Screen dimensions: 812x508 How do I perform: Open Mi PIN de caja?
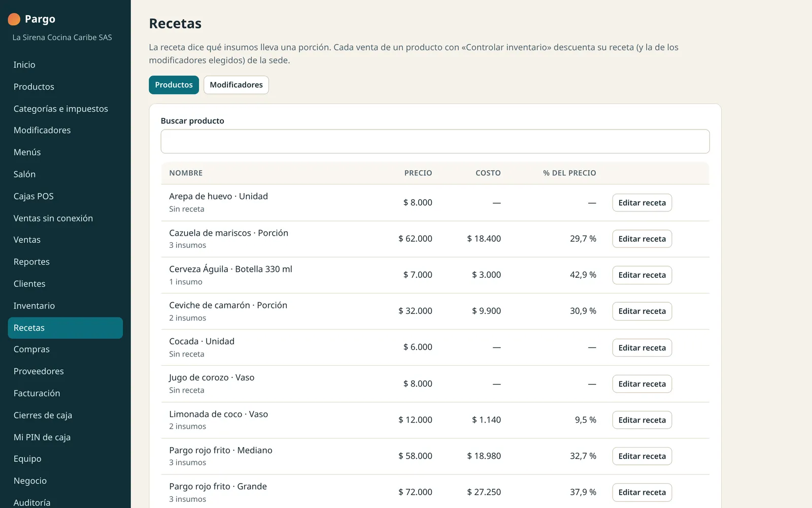[x=65, y=437]
